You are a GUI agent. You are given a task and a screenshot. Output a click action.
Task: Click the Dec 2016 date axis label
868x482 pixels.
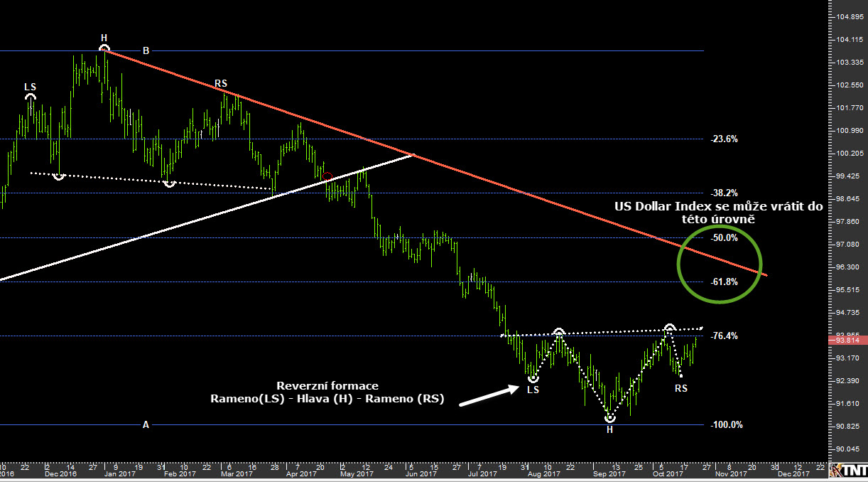[x=60, y=473]
